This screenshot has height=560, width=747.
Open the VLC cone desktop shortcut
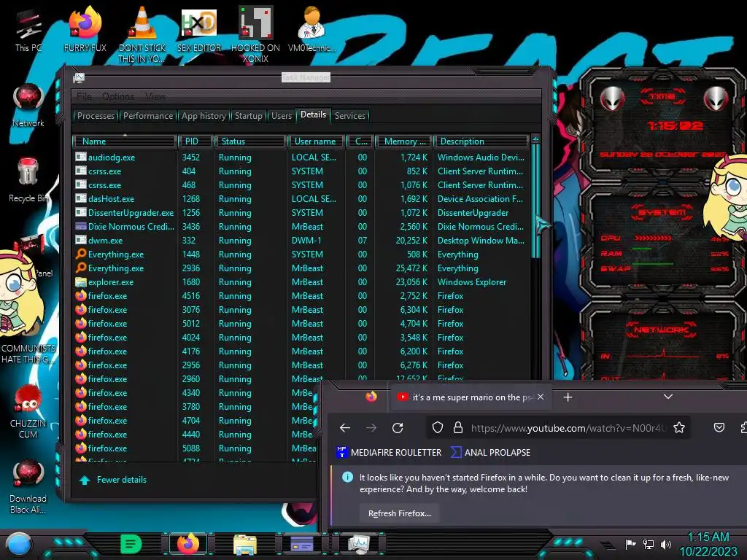coord(142,34)
